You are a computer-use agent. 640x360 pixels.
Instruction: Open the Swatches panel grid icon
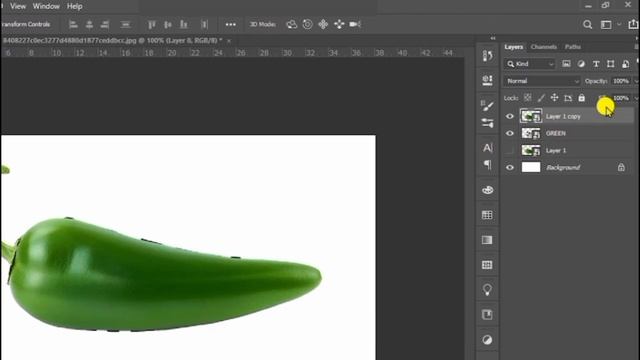[x=487, y=215]
